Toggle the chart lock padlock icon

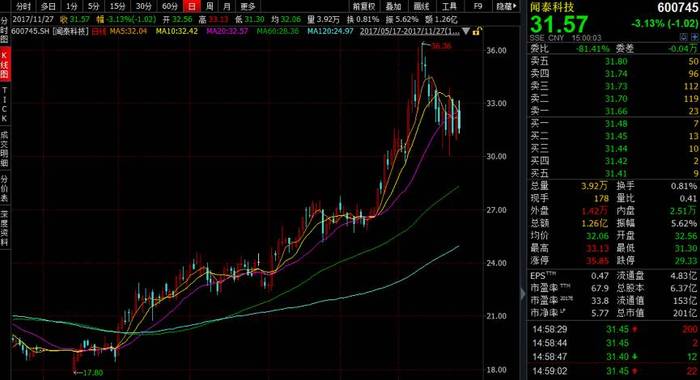coord(477,31)
